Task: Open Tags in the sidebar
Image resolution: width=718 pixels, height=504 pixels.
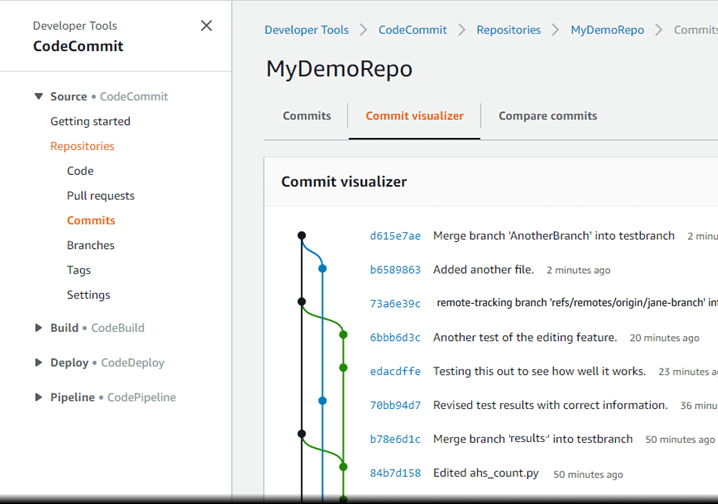Action: tap(79, 270)
